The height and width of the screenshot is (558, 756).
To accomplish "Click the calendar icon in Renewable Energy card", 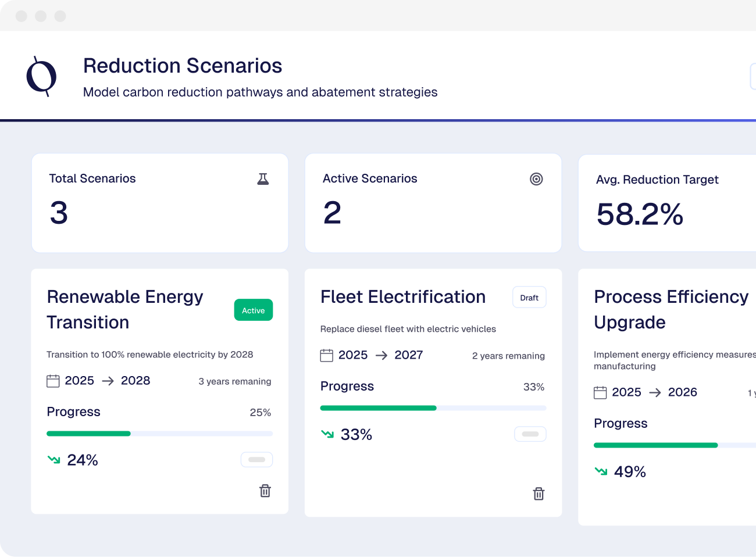I will pyautogui.click(x=53, y=381).
